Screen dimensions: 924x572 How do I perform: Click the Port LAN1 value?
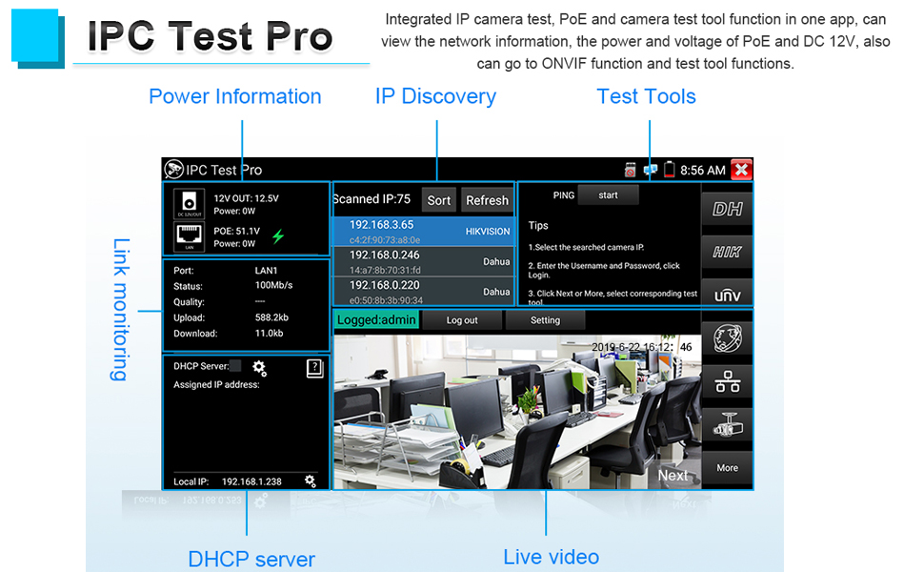pyautogui.click(x=266, y=271)
